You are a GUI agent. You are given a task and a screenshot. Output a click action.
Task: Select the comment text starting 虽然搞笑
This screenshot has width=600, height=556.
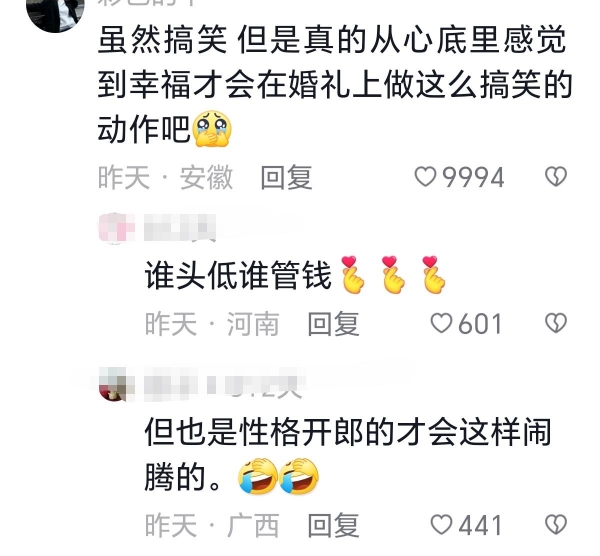click(x=335, y=84)
